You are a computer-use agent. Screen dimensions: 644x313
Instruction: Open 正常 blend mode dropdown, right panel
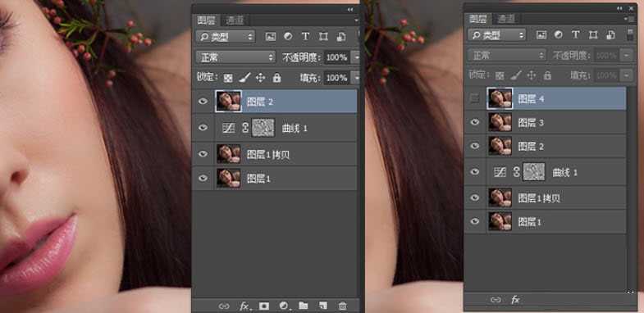click(507, 55)
